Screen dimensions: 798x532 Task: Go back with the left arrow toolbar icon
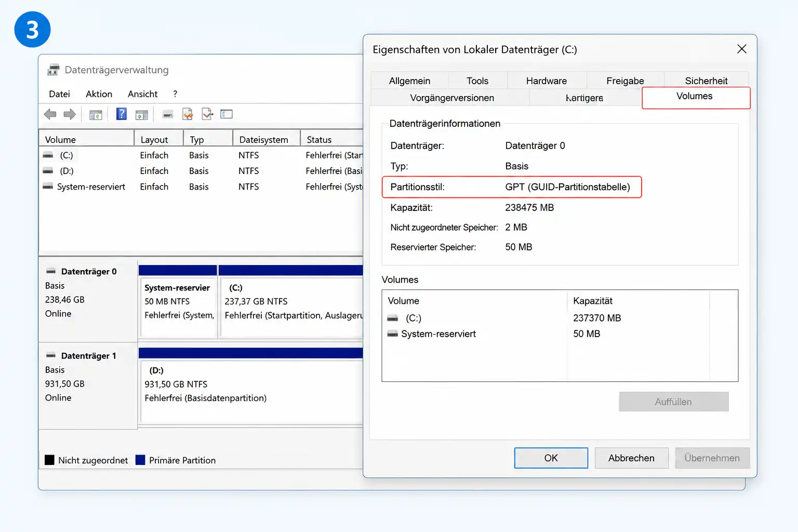[50, 114]
